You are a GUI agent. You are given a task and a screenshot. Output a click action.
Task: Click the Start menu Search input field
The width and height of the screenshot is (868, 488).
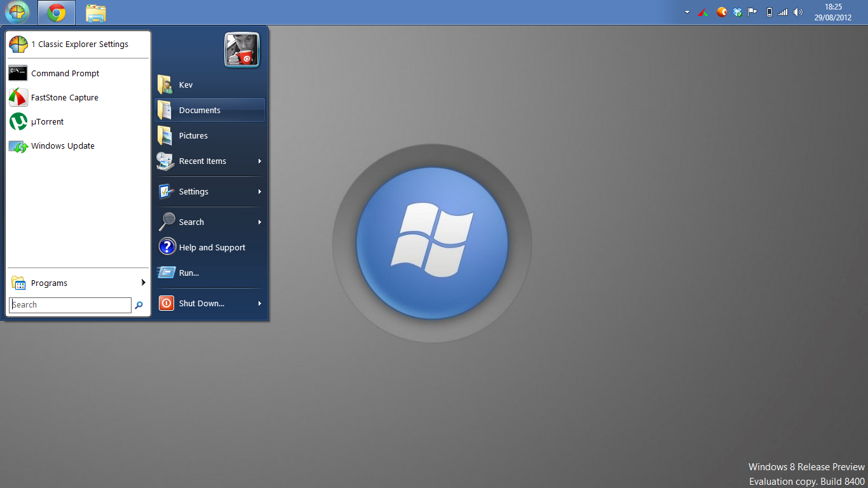click(x=70, y=305)
